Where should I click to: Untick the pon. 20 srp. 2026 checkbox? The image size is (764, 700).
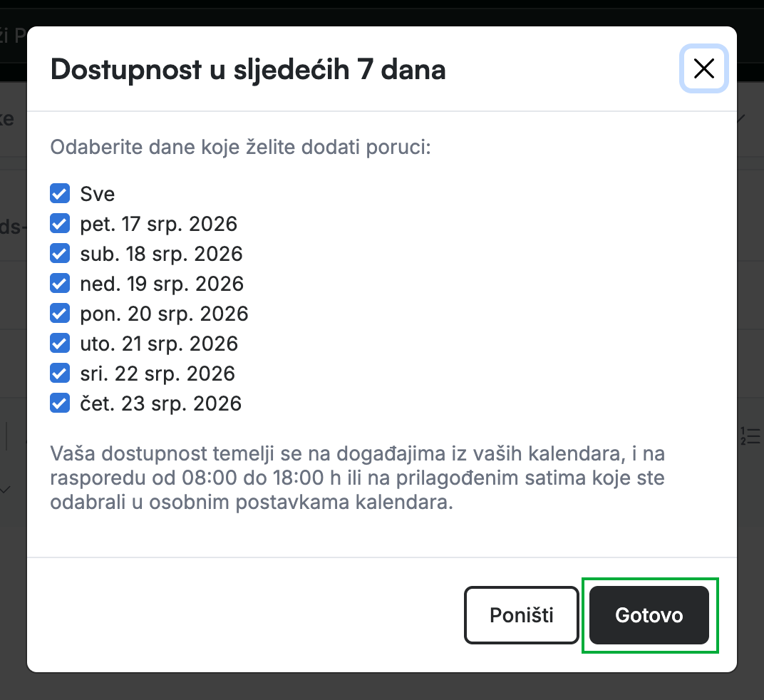tap(60, 314)
